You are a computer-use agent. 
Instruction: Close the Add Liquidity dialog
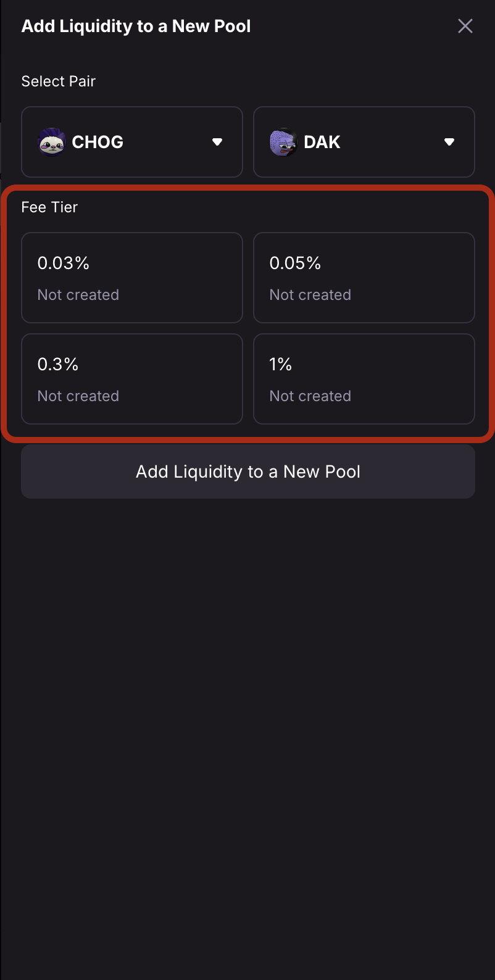tap(465, 26)
